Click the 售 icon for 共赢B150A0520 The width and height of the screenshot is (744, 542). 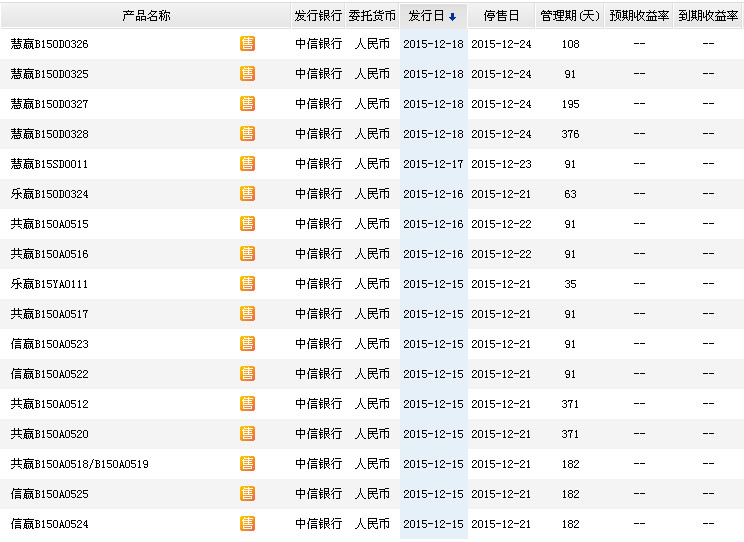247,434
